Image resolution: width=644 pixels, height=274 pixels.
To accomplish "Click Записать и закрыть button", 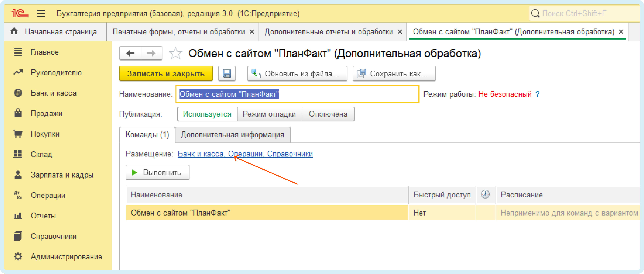I will 166,74.
